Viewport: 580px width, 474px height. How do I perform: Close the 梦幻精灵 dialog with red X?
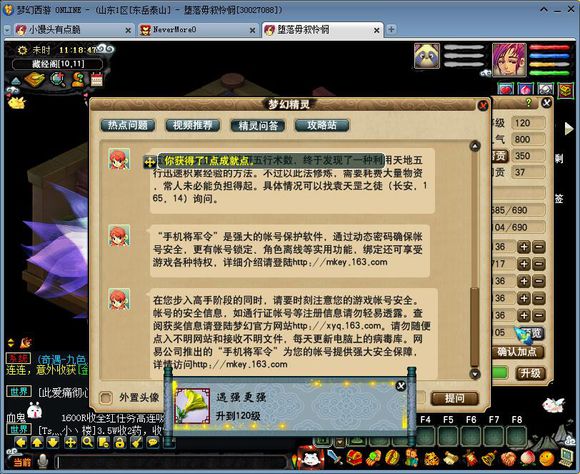pyautogui.click(x=483, y=106)
